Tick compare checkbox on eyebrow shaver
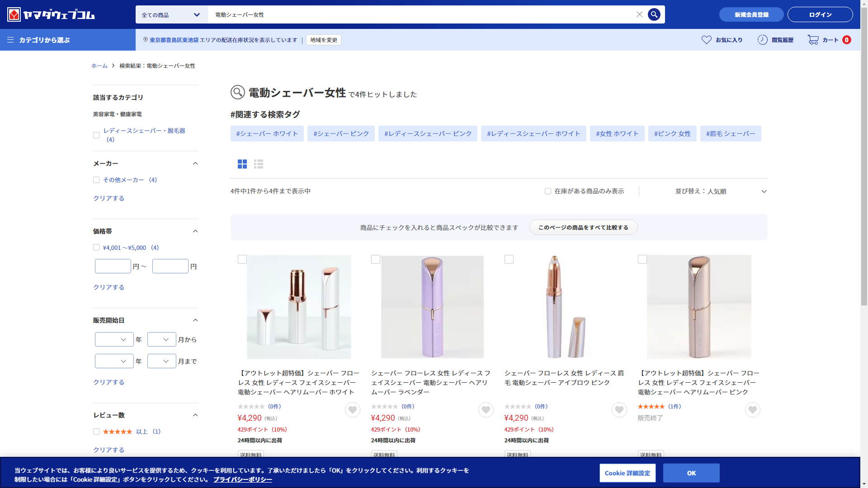868x488 pixels. click(x=509, y=259)
